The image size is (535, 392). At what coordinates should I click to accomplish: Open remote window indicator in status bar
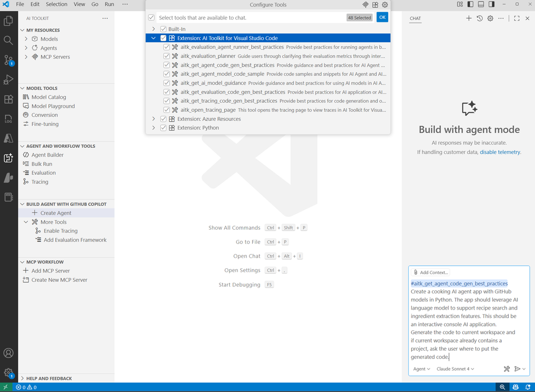(5, 387)
